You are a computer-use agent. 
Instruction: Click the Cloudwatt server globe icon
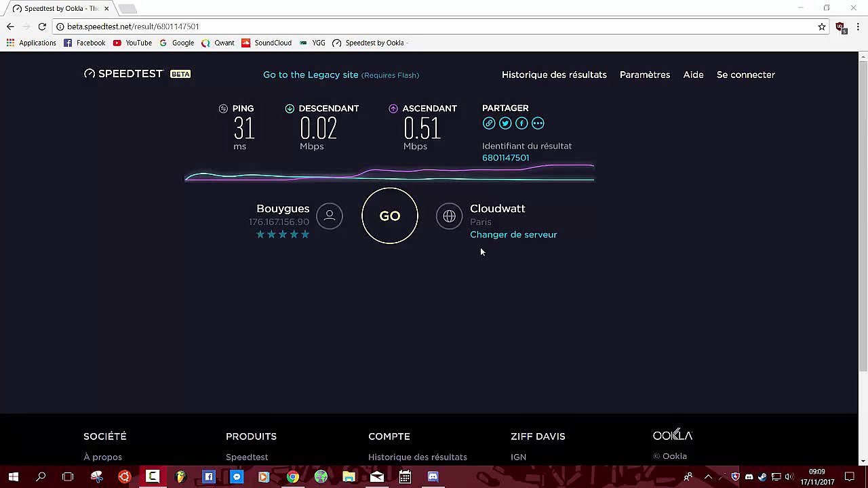pos(449,216)
